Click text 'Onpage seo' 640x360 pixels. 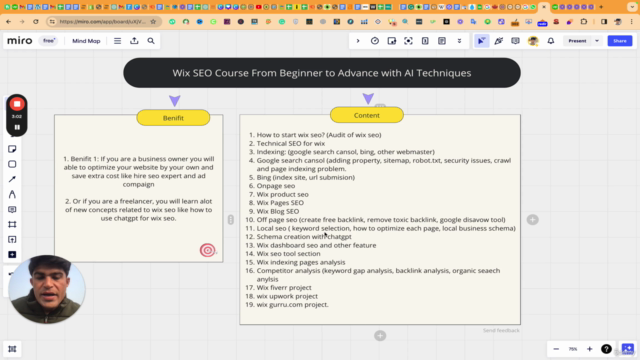pos(276,186)
